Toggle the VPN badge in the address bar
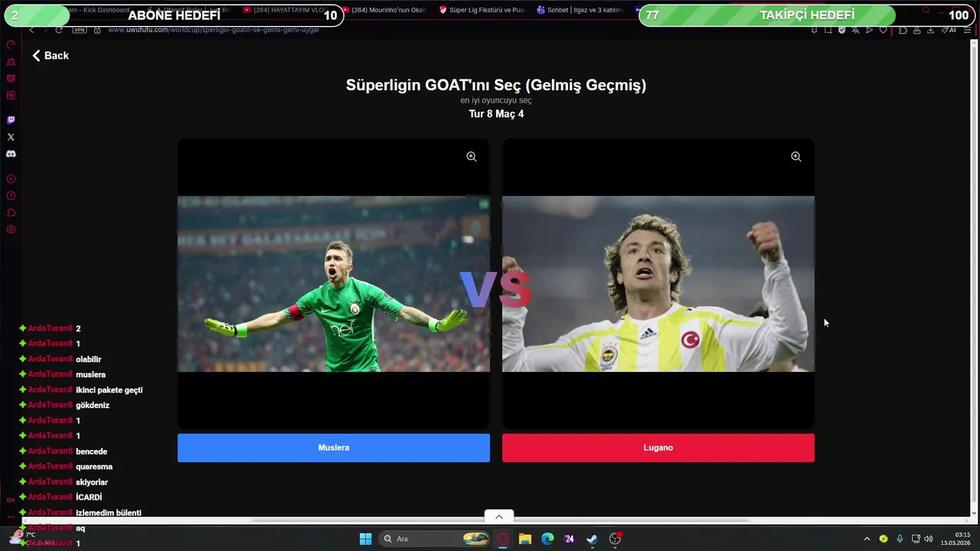 79,30
